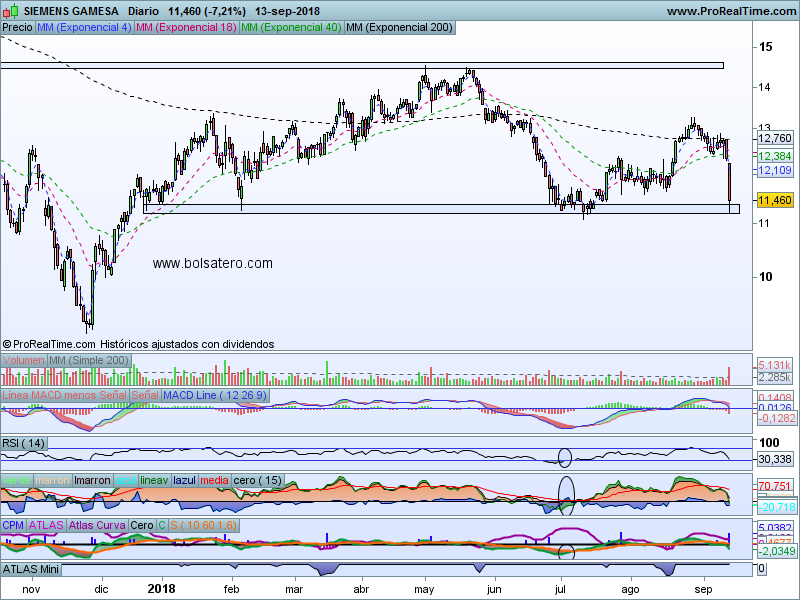Viewport: 800px width, 600px height.
Task: Open the RSI (14) indicator settings
Action: pos(25,442)
